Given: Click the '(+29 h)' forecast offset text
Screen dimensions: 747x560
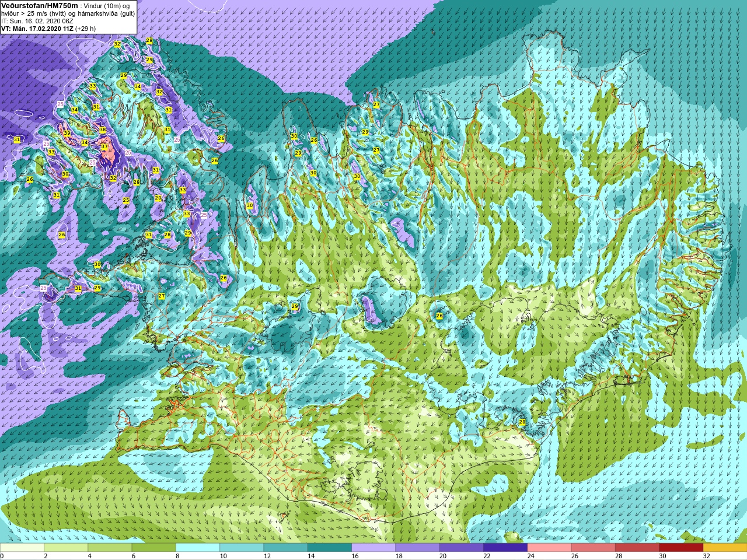Looking at the screenshot, I should 85,28.
